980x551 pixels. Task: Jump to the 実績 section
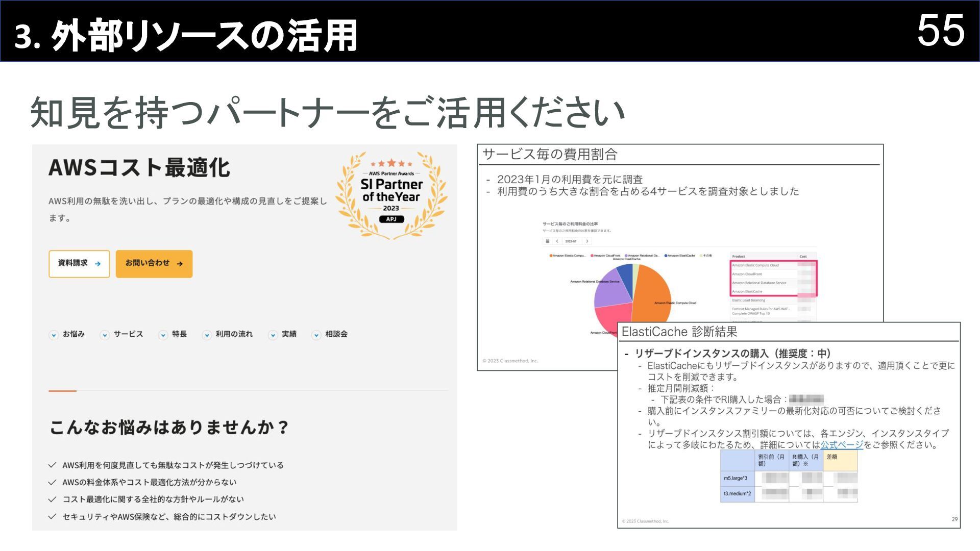(x=289, y=334)
